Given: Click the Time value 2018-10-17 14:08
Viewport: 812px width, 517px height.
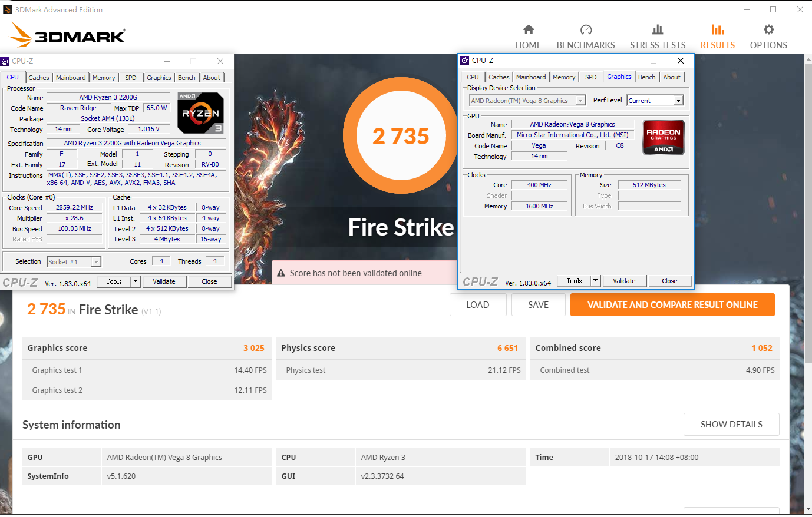Looking at the screenshot, I should [656, 457].
